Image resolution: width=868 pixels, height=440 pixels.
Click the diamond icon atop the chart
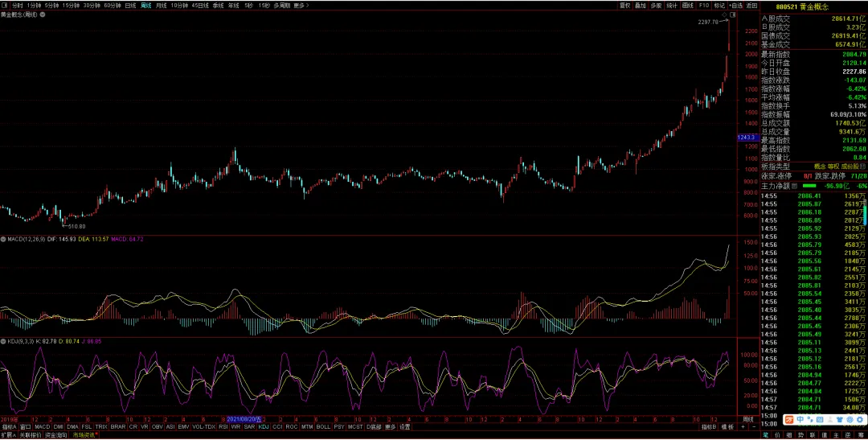click(725, 14)
